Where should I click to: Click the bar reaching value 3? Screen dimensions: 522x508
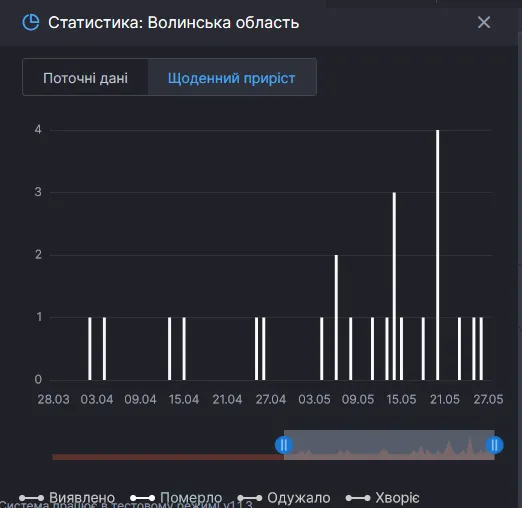394,286
